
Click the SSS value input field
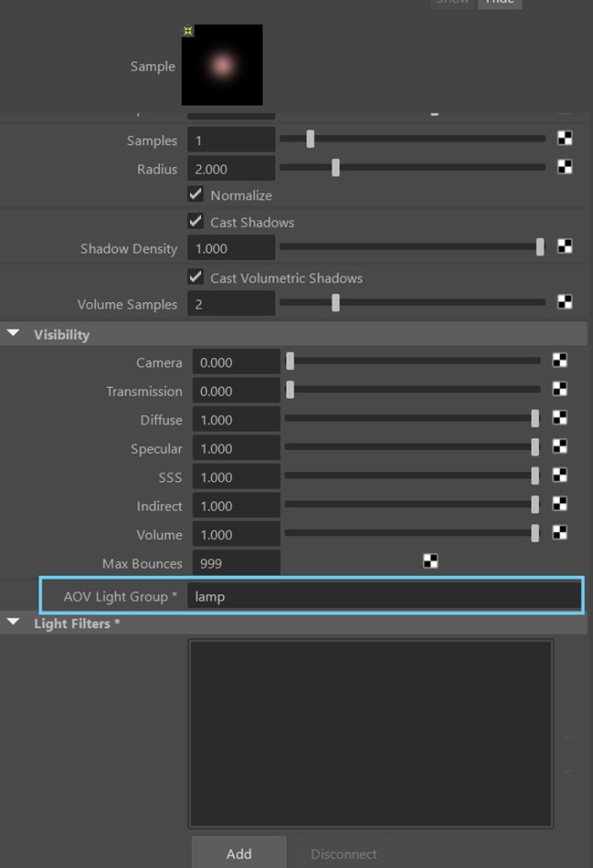pyautogui.click(x=236, y=477)
